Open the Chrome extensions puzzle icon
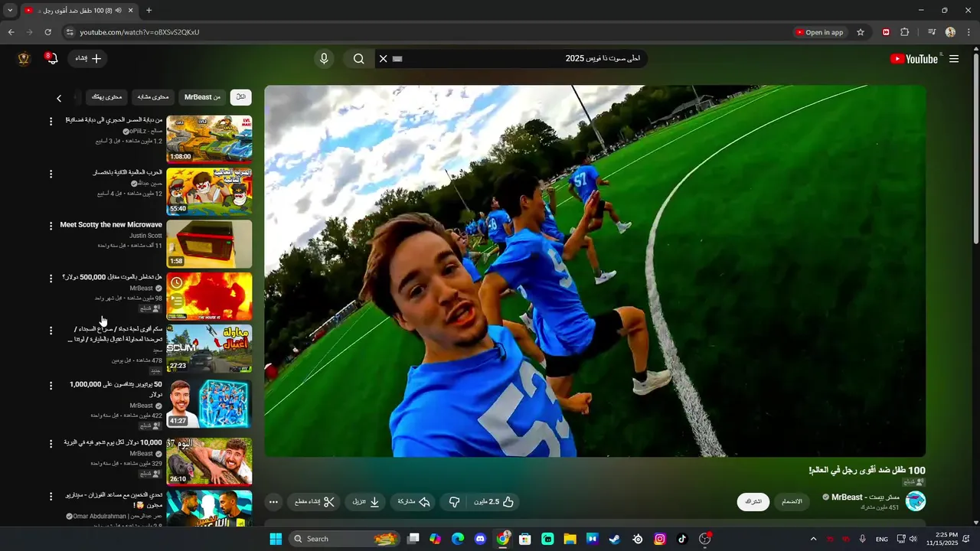This screenshot has height=551, width=980. tap(905, 32)
